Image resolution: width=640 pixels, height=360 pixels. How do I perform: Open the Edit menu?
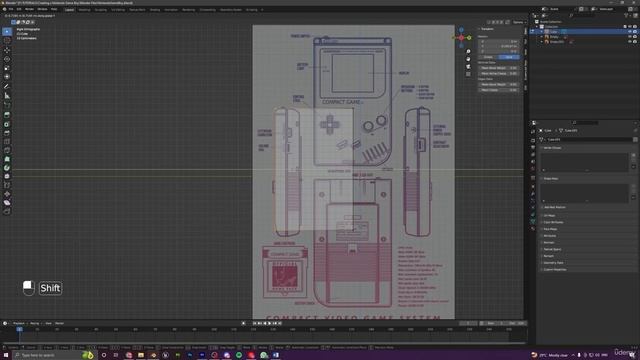tap(19, 9)
